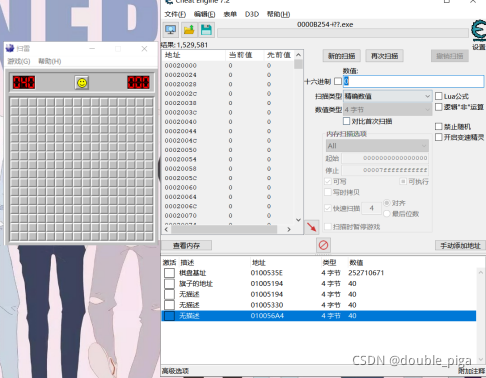The height and width of the screenshot is (378, 486).
Task: Click the red arrow add-to-list icon
Action: pyautogui.click(x=312, y=227)
